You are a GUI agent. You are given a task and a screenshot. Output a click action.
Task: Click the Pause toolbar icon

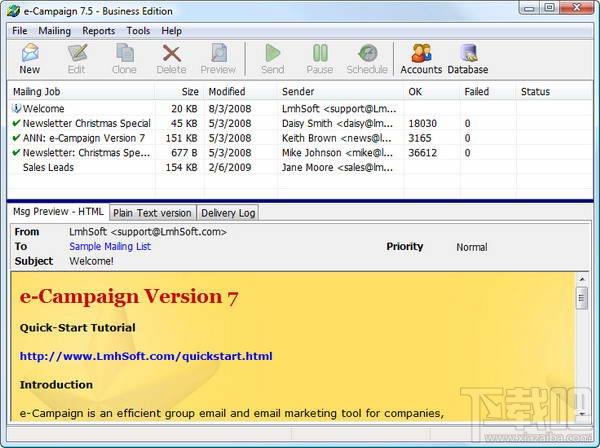[320, 58]
